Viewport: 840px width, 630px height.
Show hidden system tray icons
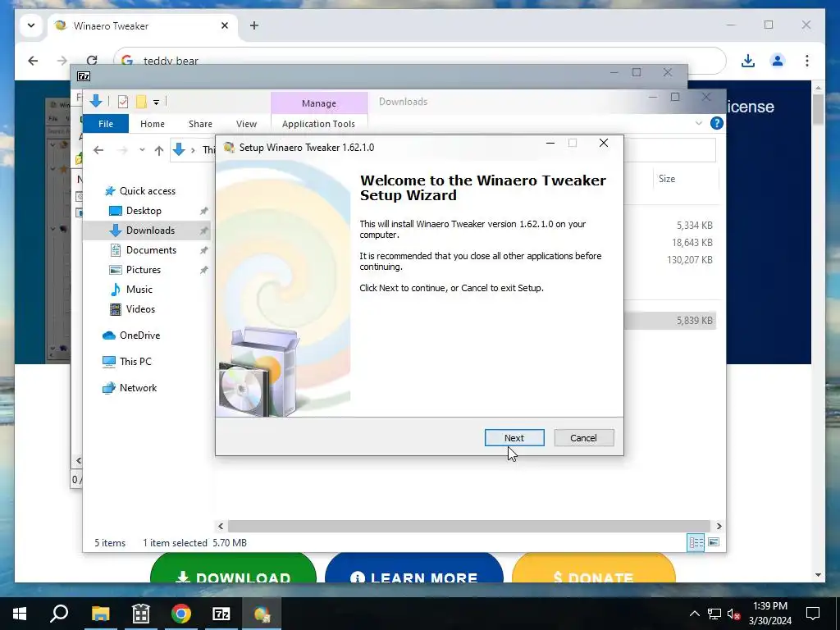[694, 614]
